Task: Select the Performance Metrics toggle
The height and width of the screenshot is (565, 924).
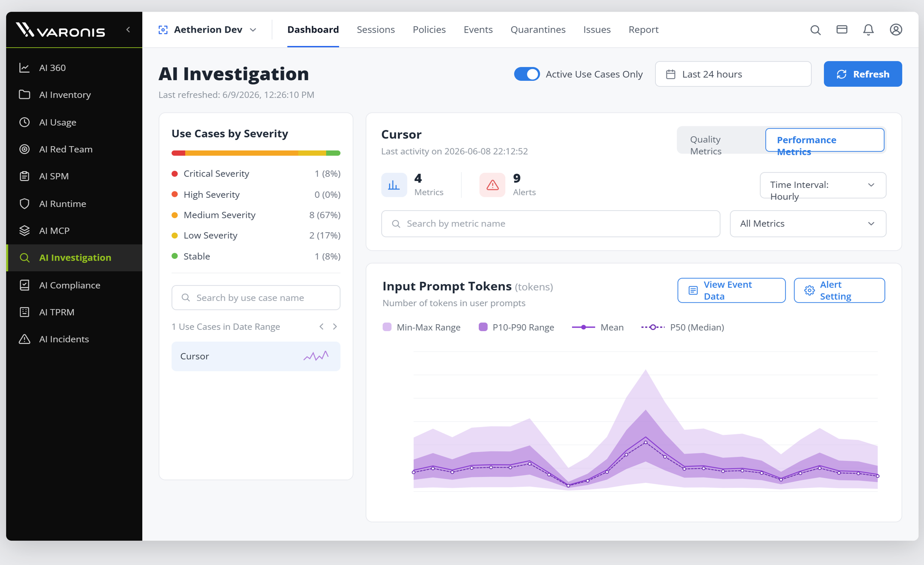Action: pos(825,140)
